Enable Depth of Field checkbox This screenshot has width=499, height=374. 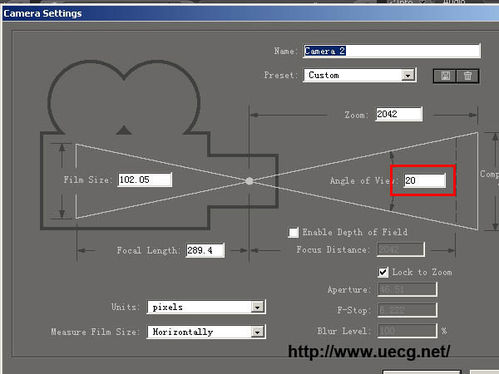tap(293, 232)
